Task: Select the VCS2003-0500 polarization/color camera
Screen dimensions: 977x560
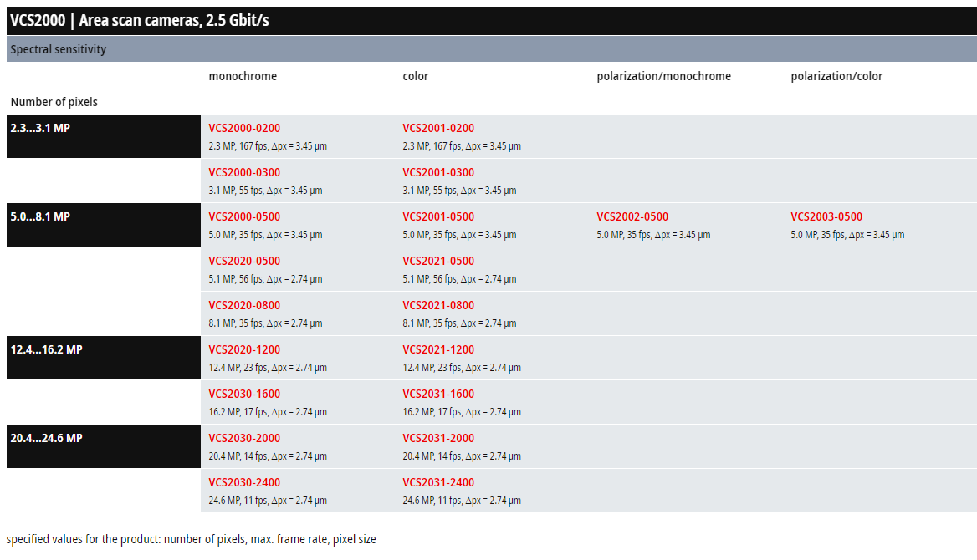Action: pyautogui.click(x=826, y=217)
